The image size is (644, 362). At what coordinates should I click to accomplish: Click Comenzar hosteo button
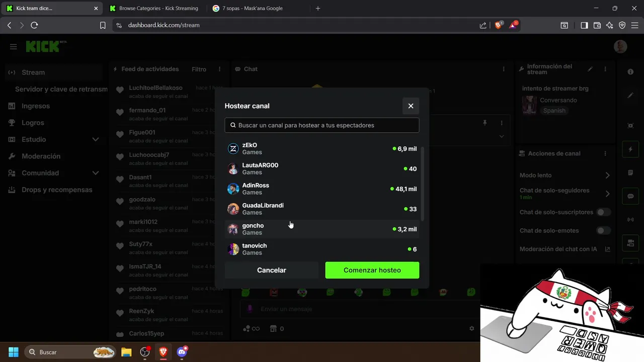tap(372, 270)
